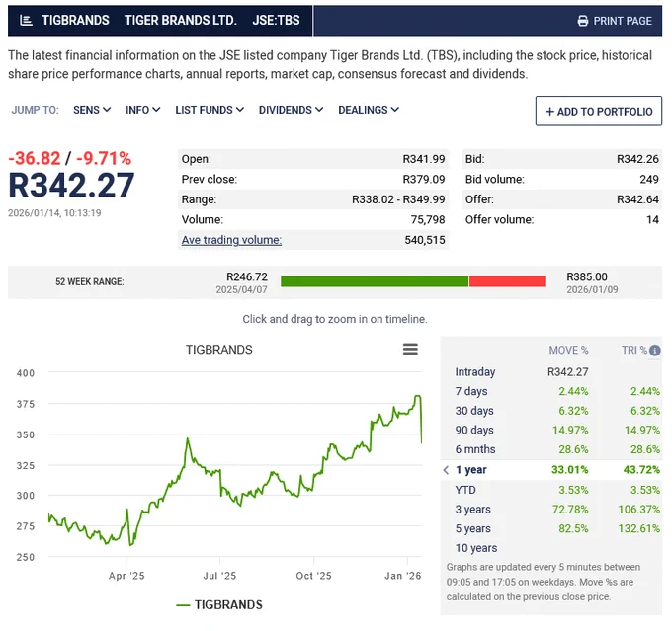This screenshot has width=672, height=631.
Task: Click the green part of 52 week range bar
Action: [x=375, y=281]
